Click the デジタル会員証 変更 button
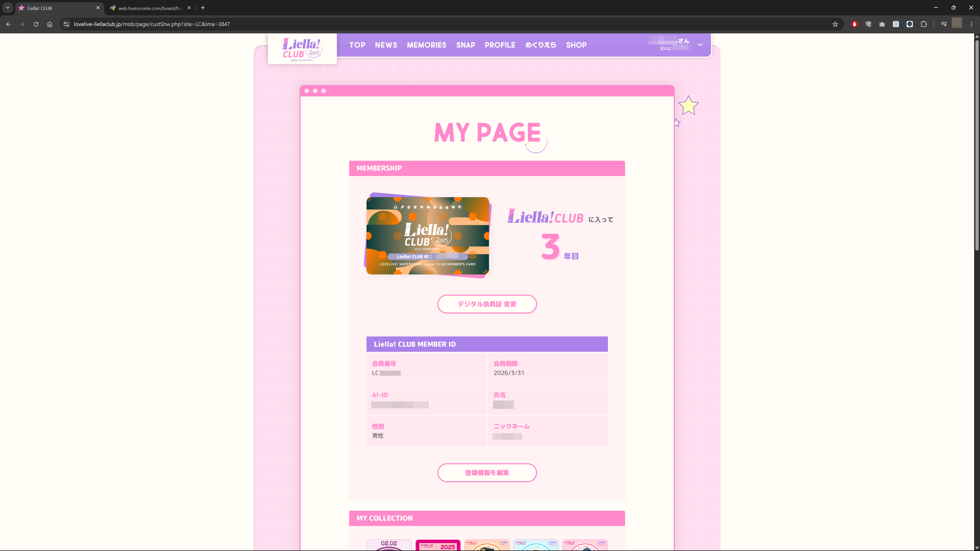Screen dimensions: 980x551 pyautogui.click(x=487, y=304)
